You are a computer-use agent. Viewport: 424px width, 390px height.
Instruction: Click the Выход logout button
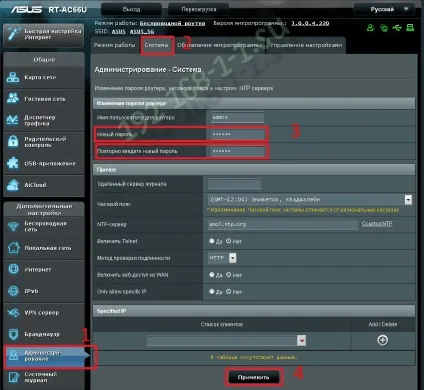point(131,9)
